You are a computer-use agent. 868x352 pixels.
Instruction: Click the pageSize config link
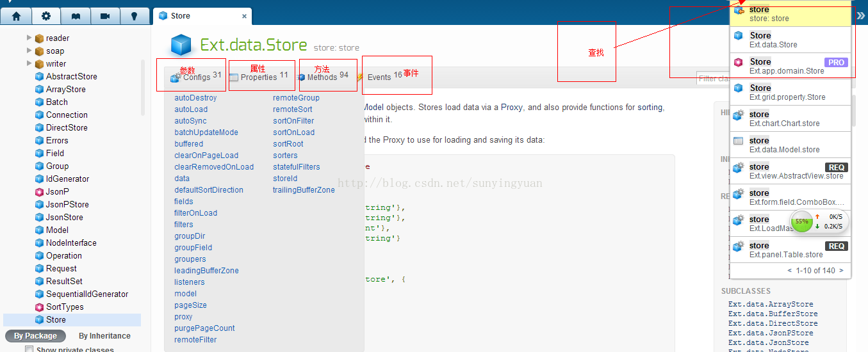click(190, 305)
